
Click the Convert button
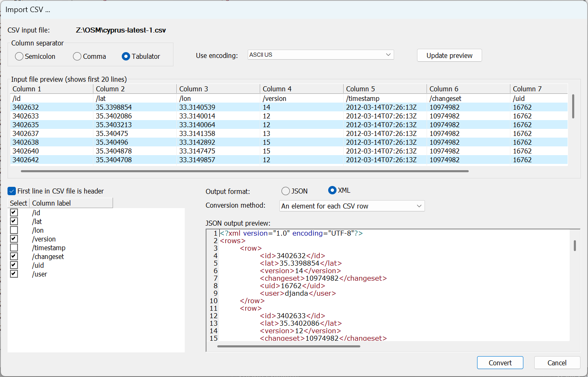coord(500,363)
